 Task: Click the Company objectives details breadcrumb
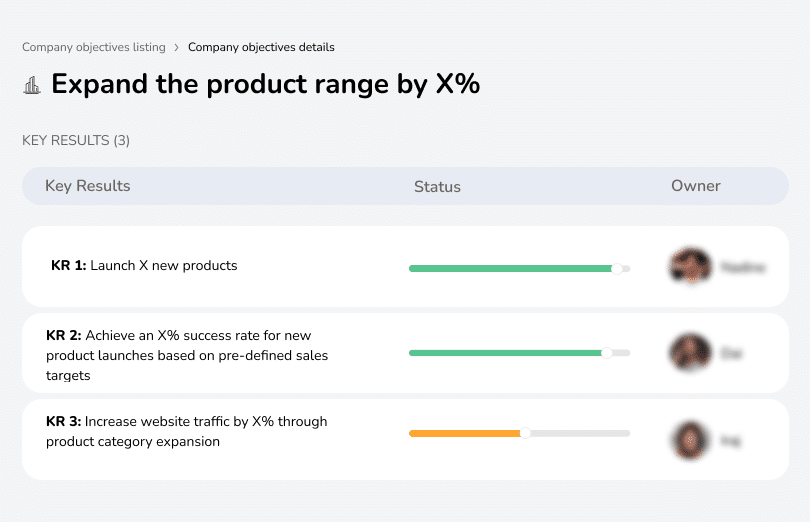pos(261,47)
